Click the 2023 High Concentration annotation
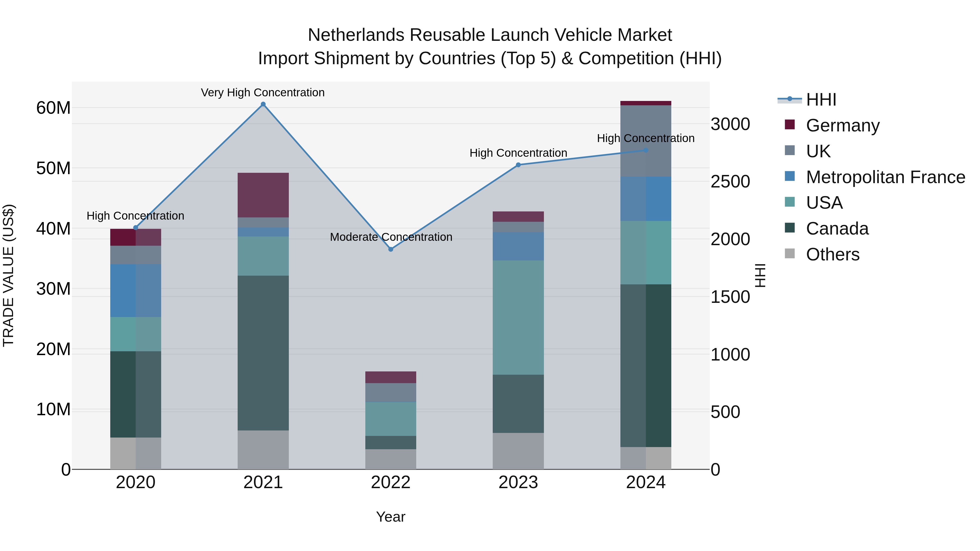980x551 pixels. pyautogui.click(x=518, y=153)
